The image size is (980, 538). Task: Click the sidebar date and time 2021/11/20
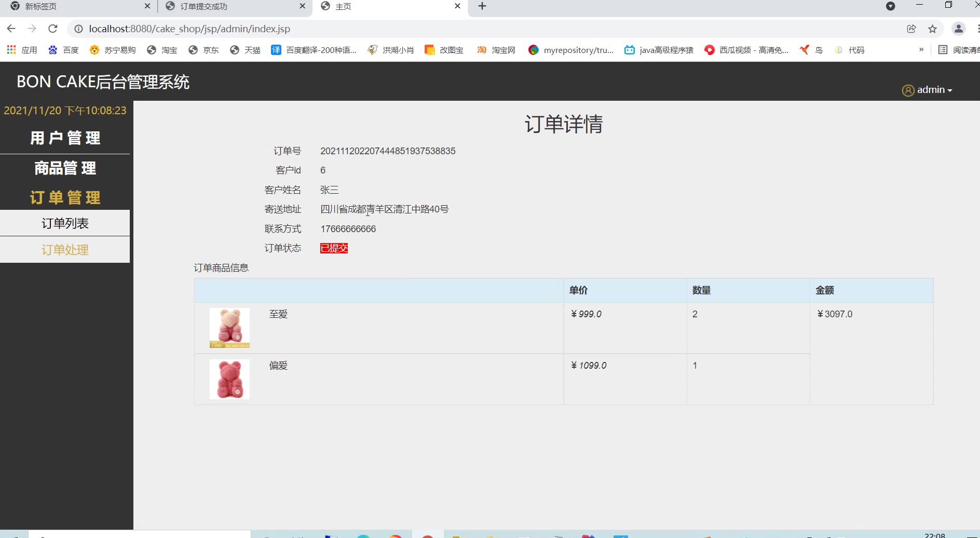(x=65, y=111)
